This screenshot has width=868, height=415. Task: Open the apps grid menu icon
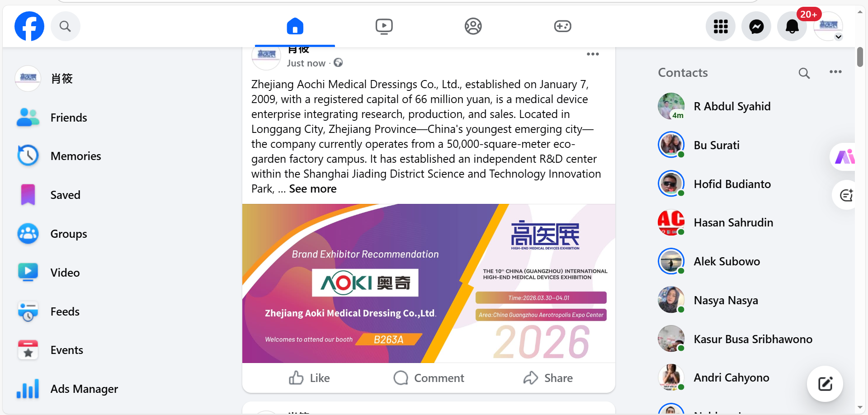click(x=721, y=26)
